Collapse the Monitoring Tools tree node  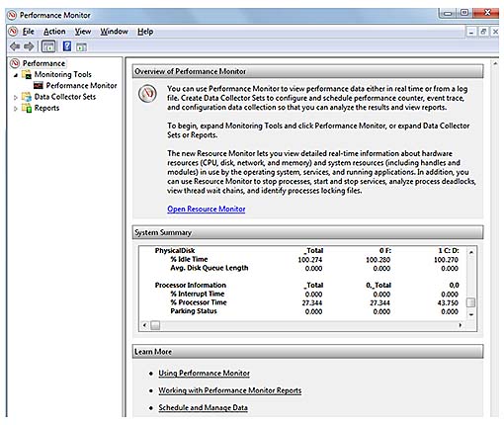click(x=16, y=75)
